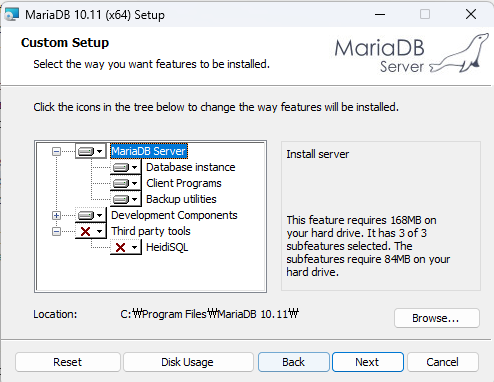Proceed with the Next button

tap(368, 362)
